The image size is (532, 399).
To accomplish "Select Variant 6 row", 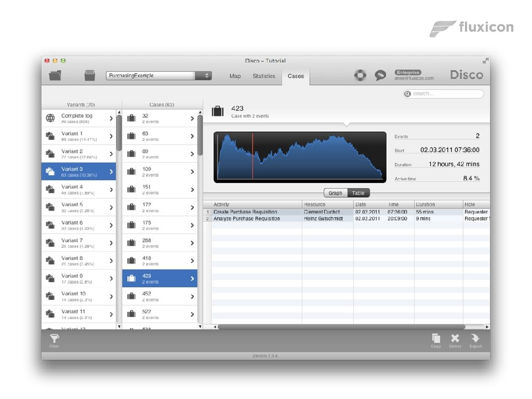I will pos(79,225).
